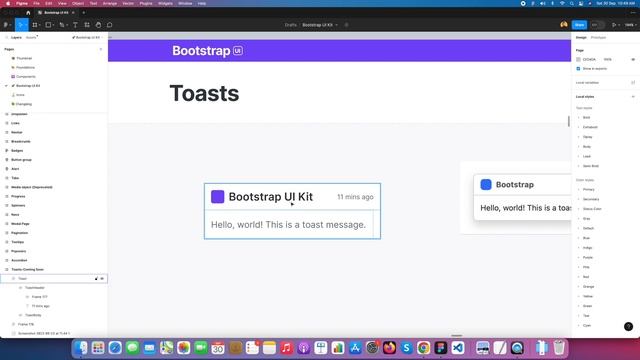This screenshot has width=640, height=360.
Task: Open shape tools dropdown arrow
Action: pyautogui.click(x=53, y=25)
